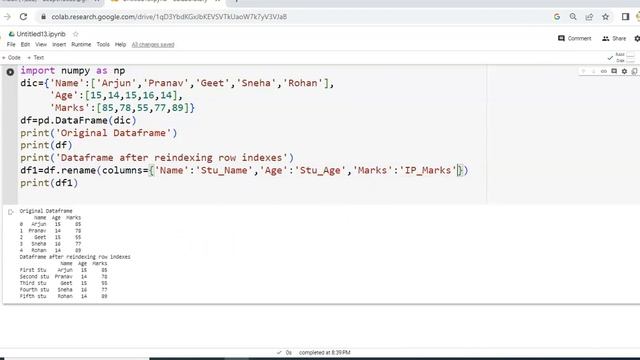The width and height of the screenshot is (640, 360).
Task: Click the 'completed at 8:39 PM' status text
Action: [x=324, y=352]
